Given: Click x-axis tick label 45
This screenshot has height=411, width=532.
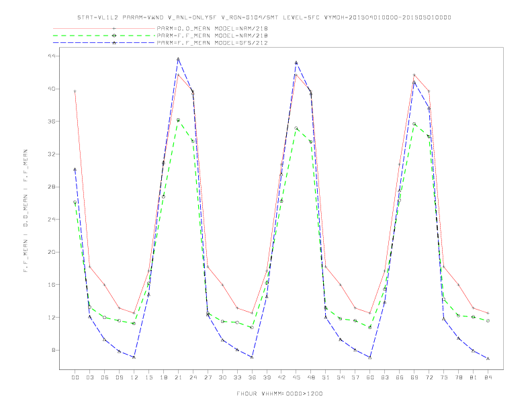Looking at the screenshot, I should click(x=296, y=377).
